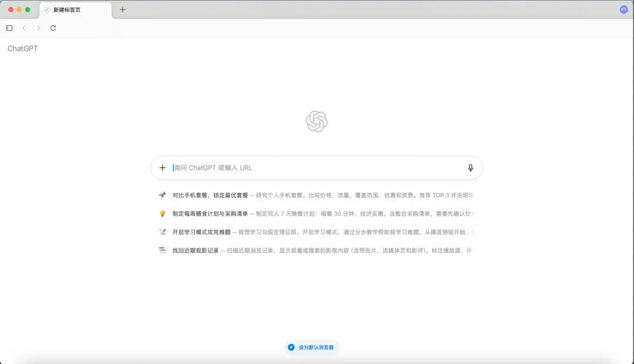This screenshot has width=634, height=364.
Task: Maximize the window with green button
Action: [28, 10]
